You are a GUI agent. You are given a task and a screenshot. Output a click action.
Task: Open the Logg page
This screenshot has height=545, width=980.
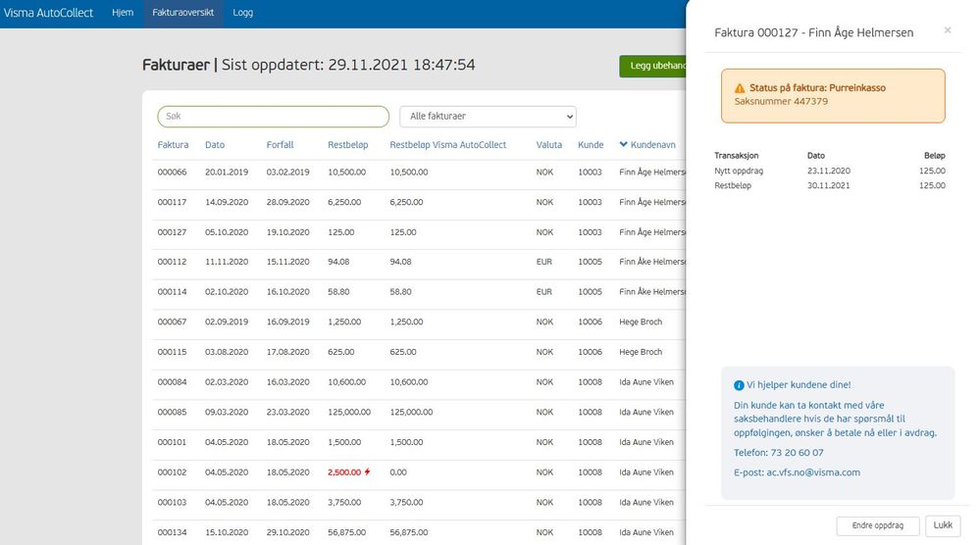pos(242,13)
